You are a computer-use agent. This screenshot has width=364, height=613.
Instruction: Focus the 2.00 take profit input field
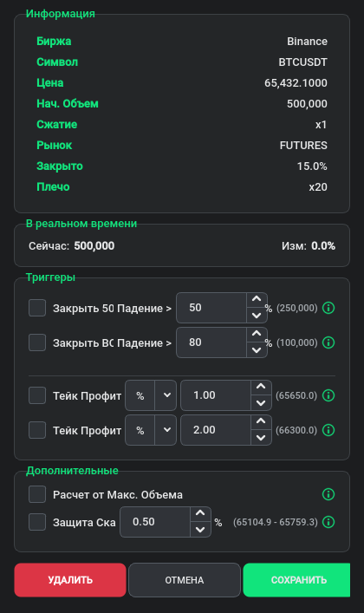216,430
